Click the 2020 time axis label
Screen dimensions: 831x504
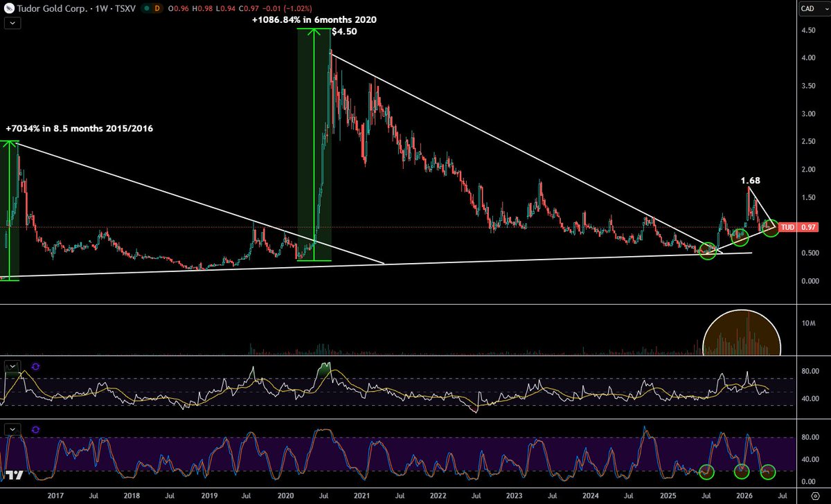(x=285, y=496)
